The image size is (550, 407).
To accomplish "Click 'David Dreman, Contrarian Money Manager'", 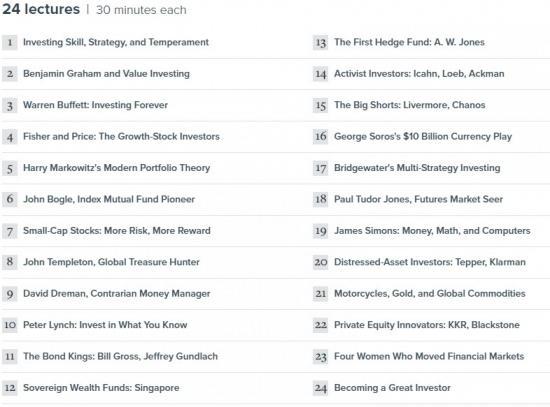I will (116, 293).
